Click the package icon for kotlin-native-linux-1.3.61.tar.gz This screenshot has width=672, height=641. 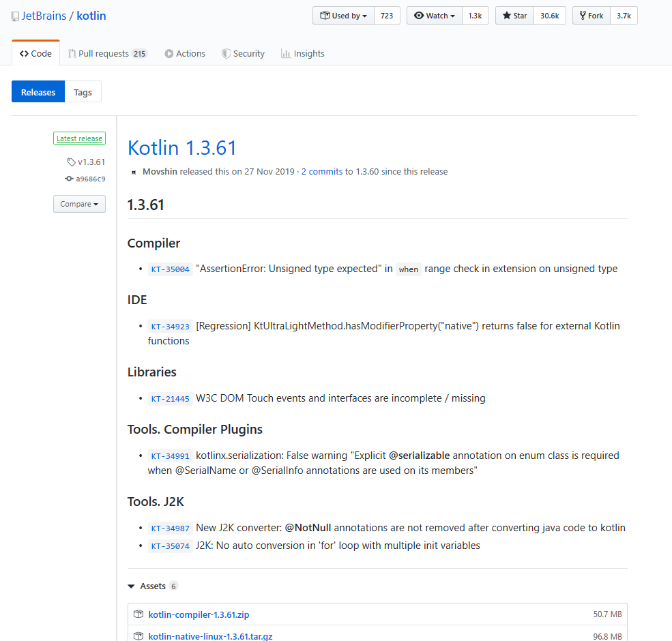(138, 636)
